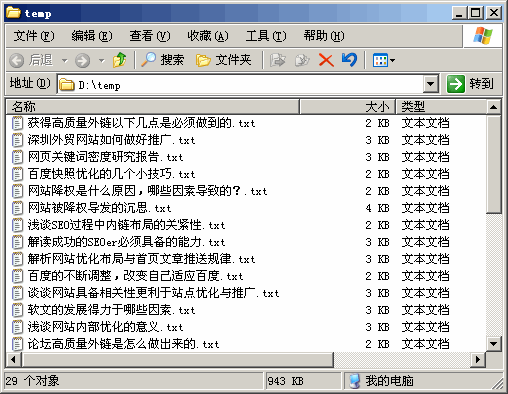Click the Back (后退) navigation arrow icon

click(x=16, y=61)
